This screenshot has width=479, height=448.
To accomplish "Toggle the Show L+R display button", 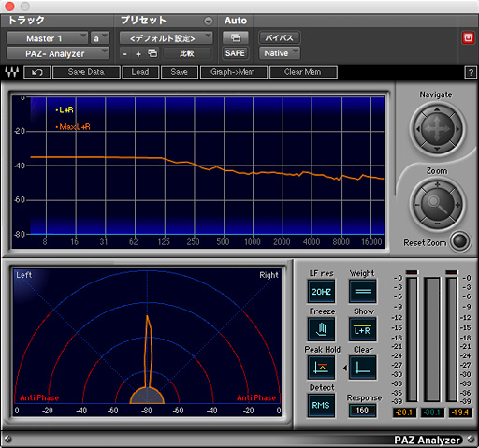I will 362,329.
